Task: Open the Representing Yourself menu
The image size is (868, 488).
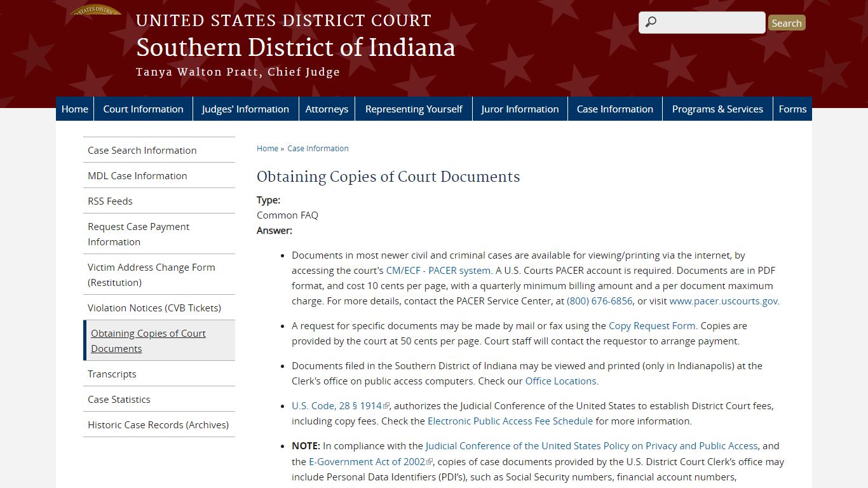Action: (x=414, y=109)
